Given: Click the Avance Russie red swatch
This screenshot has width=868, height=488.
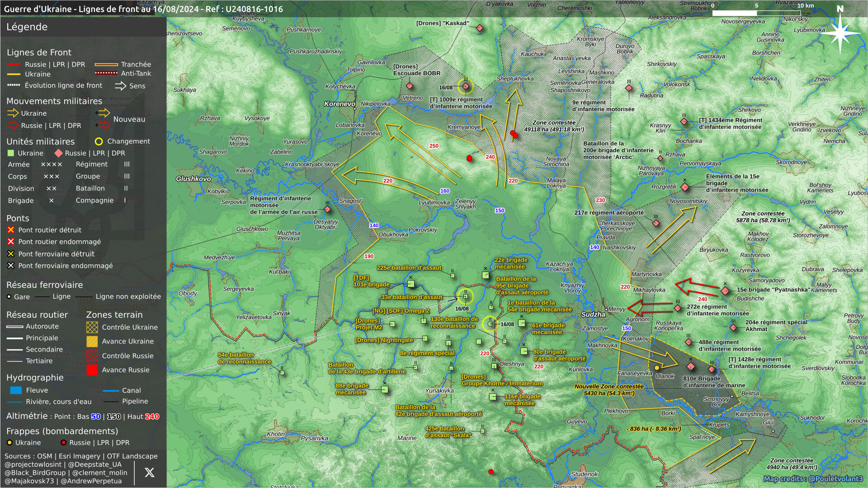Looking at the screenshot, I should [92, 370].
